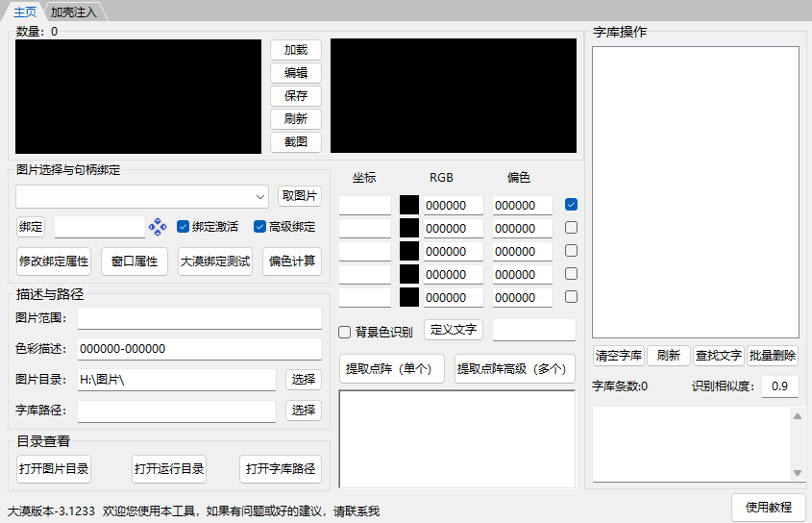
Task: Click the scrollbar up arrow in lower-right text box
Action: pos(798,416)
